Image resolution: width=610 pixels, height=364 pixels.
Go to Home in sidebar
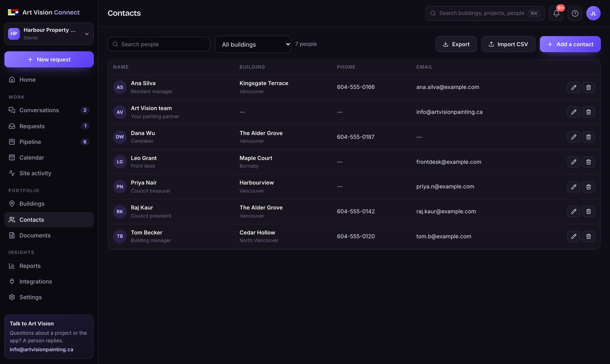(x=49, y=80)
